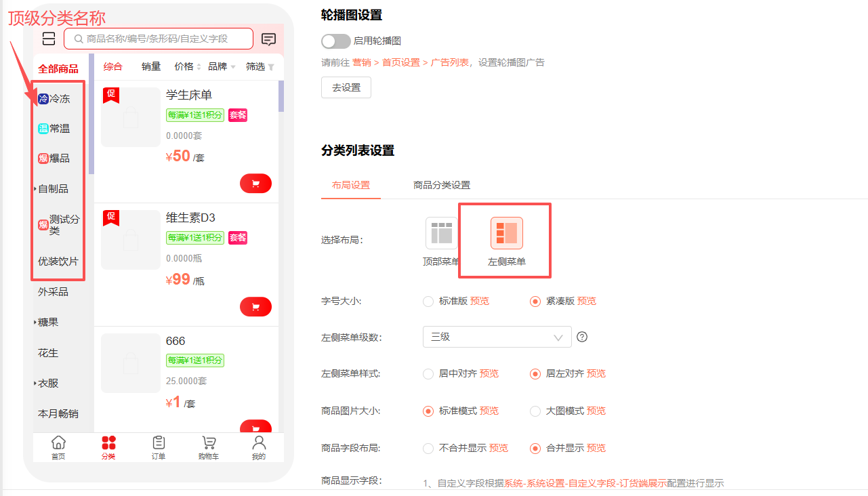868x496 pixels.
Task: Click the 维生素D3 product image placeholder
Action: click(x=131, y=240)
